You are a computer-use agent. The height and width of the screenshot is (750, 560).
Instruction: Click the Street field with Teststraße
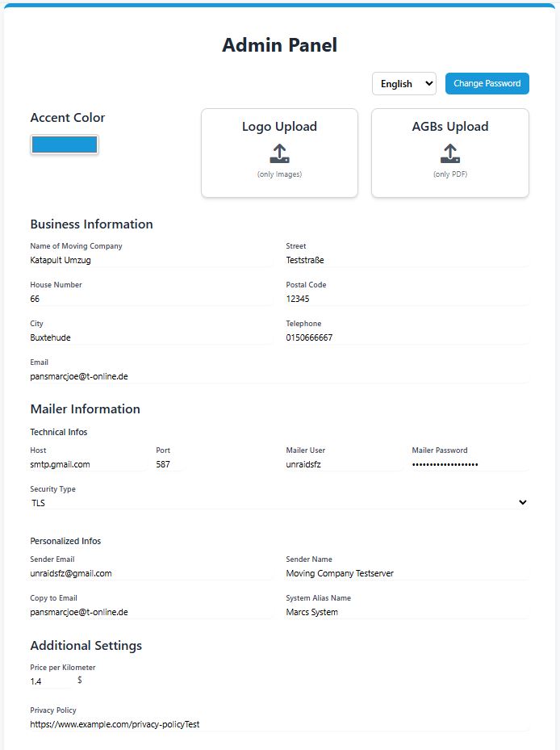pos(407,260)
